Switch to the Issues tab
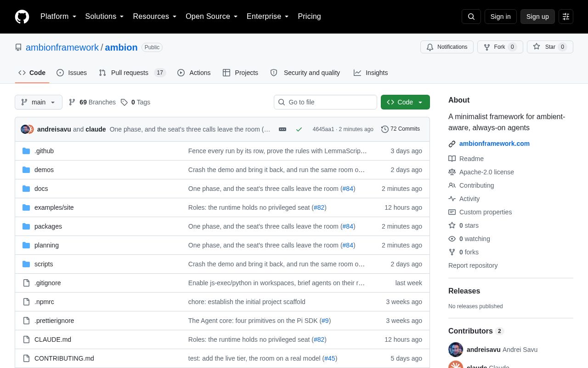The width and height of the screenshot is (588, 368). [72, 73]
